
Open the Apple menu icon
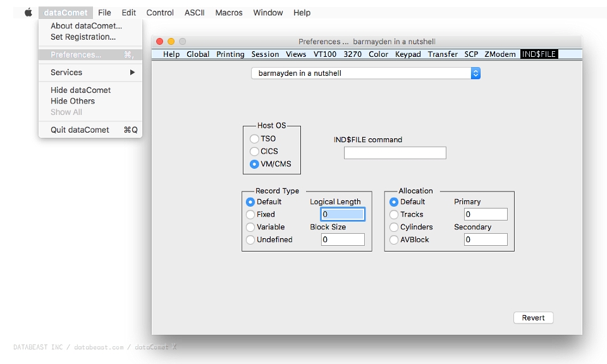tap(28, 13)
